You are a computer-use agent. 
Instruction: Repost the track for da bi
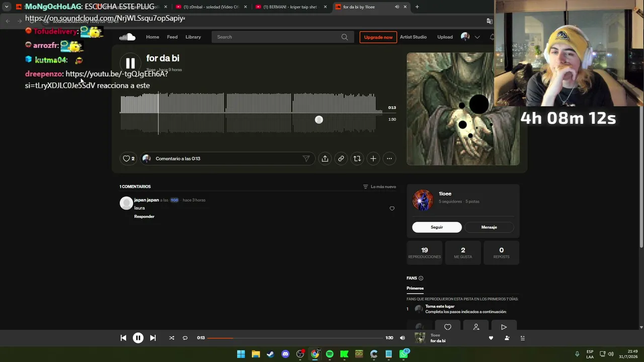pyautogui.click(x=357, y=158)
